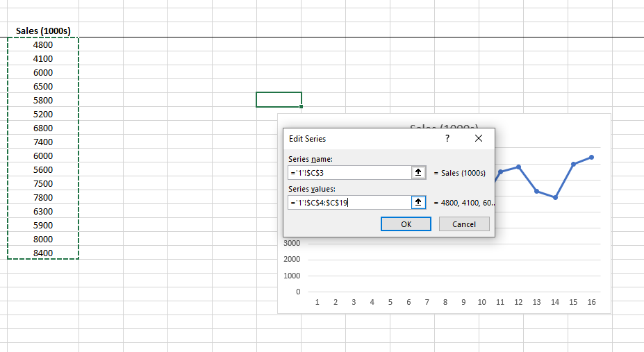
Task: Click the chart data point at category 12
Action: click(x=518, y=167)
